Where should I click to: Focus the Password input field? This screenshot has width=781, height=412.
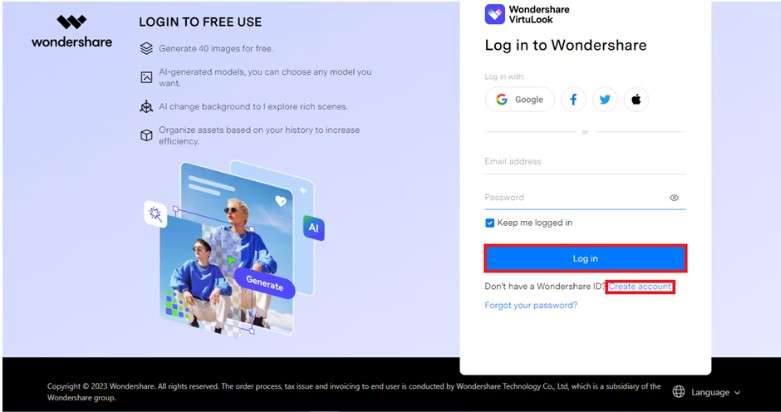pyautogui.click(x=575, y=198)
